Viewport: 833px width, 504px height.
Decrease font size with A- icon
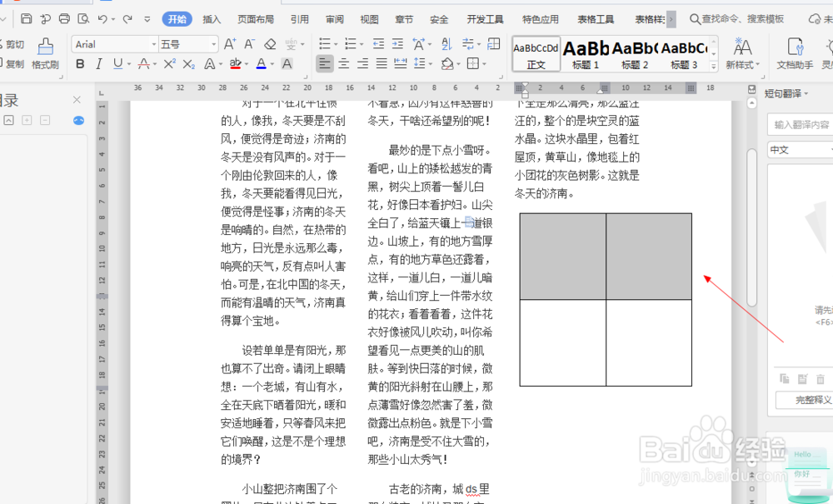(x=249, y=44)
